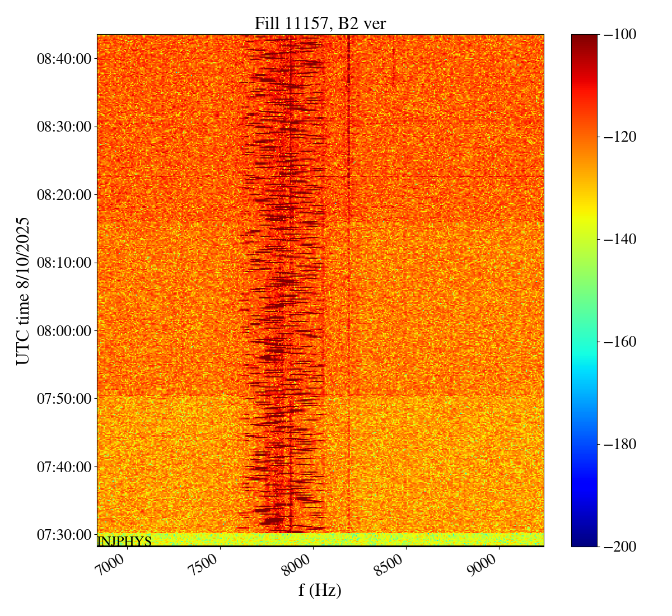Click the 08:10:00 time tick label

click(x=64, y=263)
